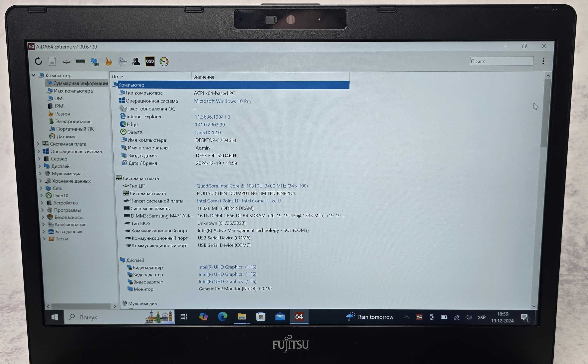Open the notification center icon
Screen dimensions: 588x364
click(x=525, y=318)
